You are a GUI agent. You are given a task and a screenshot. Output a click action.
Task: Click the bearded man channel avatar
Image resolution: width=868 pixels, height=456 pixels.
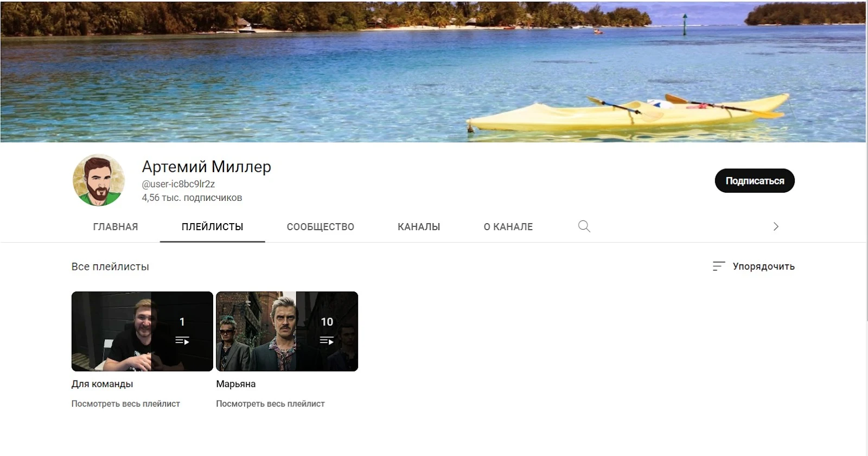(x=99, y=180)
